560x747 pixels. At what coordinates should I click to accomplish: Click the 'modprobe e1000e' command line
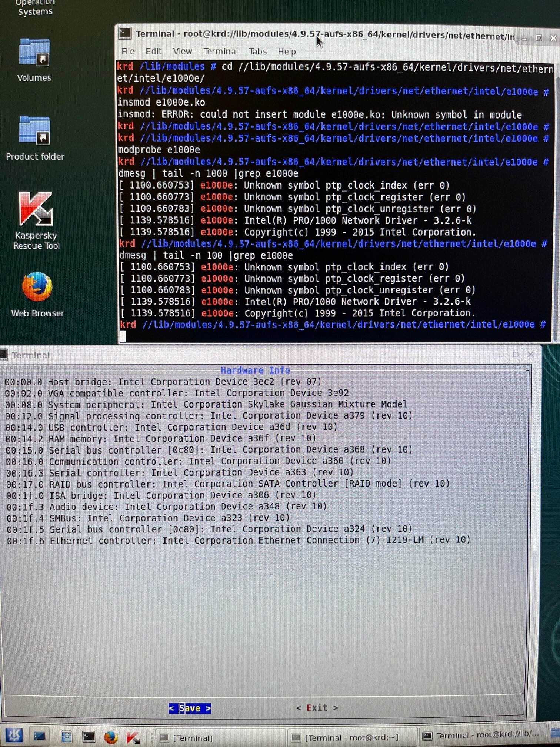159,150
